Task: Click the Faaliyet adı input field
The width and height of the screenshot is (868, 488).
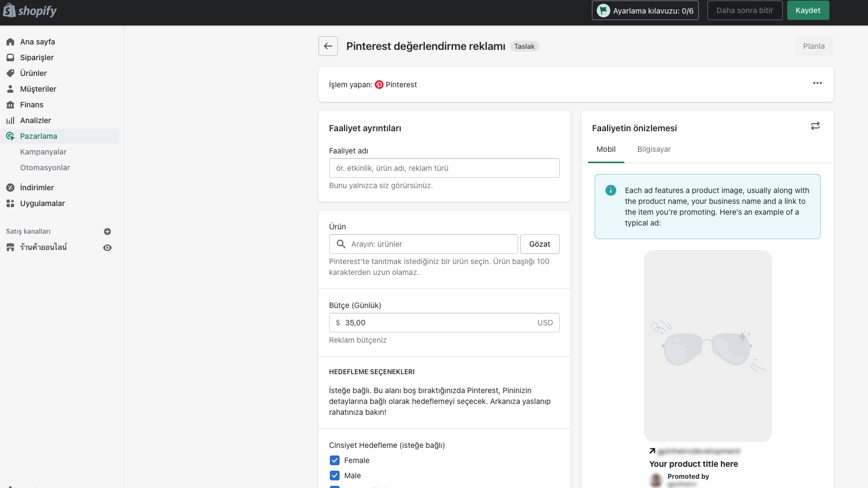Action: point(444,168)
